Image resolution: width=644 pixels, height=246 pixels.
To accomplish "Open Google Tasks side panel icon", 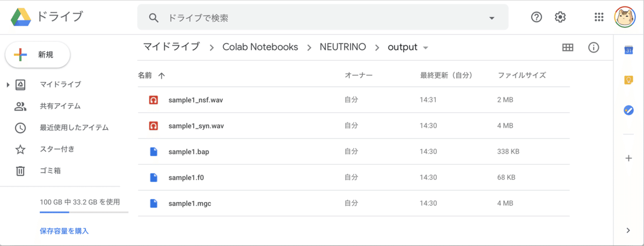I will [628, 110].
